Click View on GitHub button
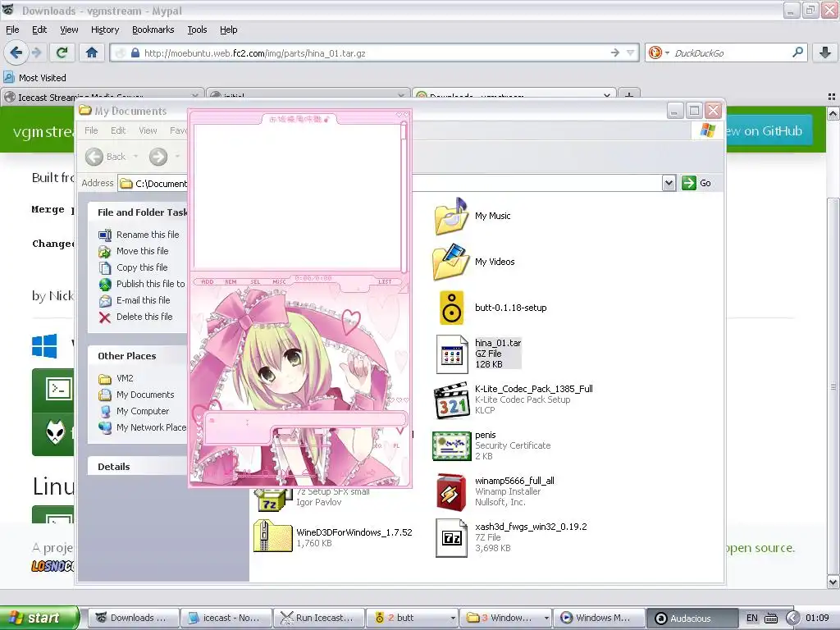Image resolution: width=840 pixels, height=630 pixels. [x=768, y=130]
